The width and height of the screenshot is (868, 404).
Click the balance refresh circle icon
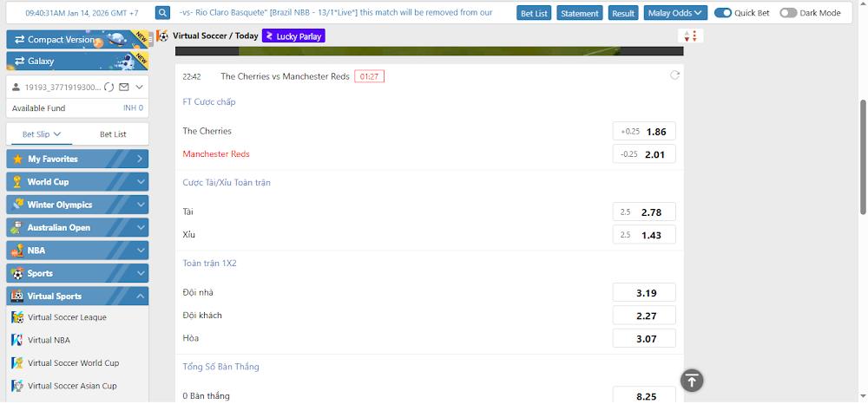[x=109, y=88]
